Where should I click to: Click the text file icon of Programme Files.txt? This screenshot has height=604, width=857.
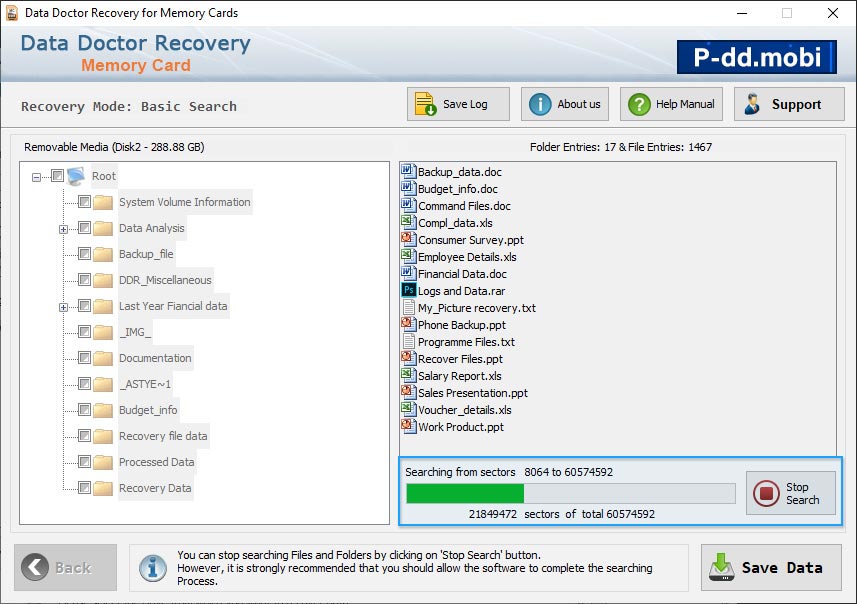pos(408,341)
